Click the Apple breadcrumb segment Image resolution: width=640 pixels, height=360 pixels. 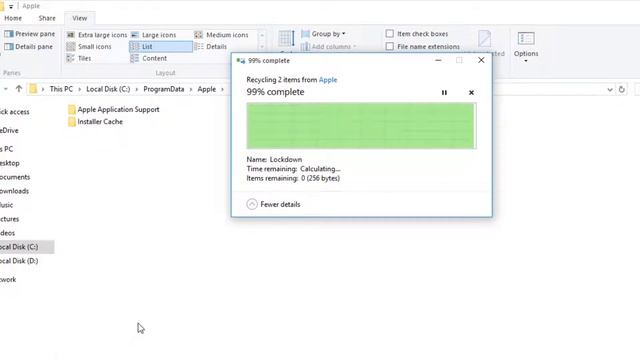(207, 89)
